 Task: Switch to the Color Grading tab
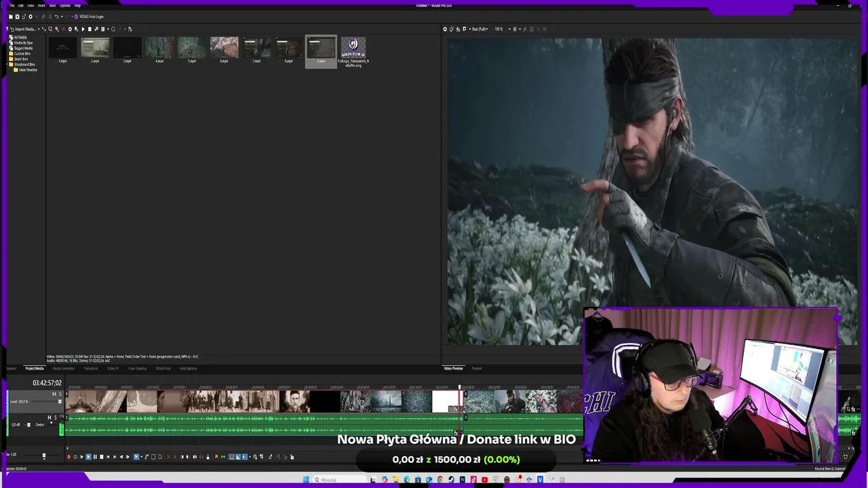pyautogui.click(x=137, y=369)
